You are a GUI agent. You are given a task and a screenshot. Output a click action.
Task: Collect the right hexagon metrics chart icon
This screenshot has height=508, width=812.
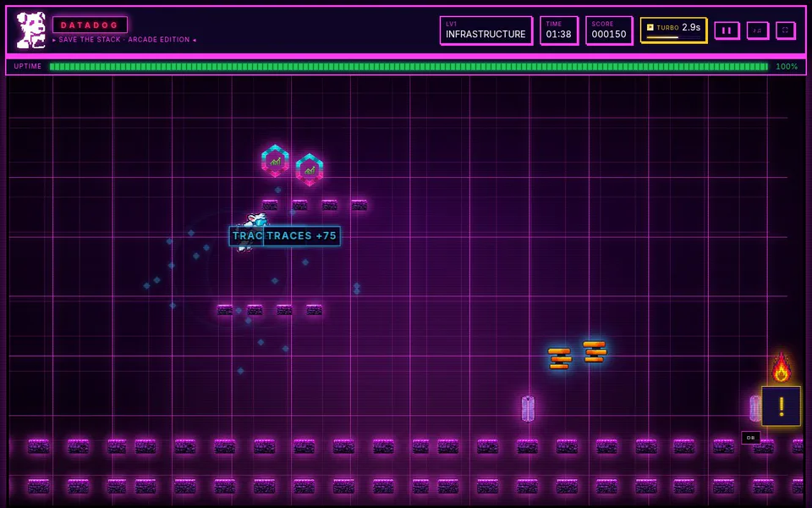coord(310,169)
